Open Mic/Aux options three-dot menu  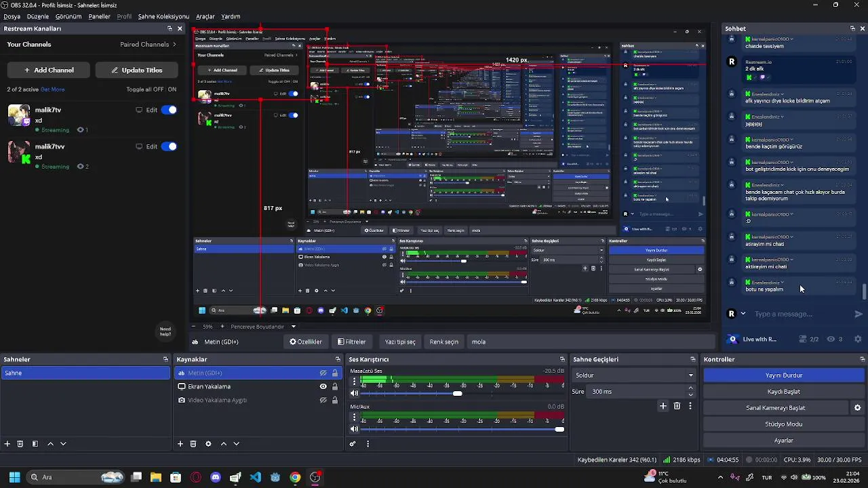pyautogui.click(x=354, y=418)
